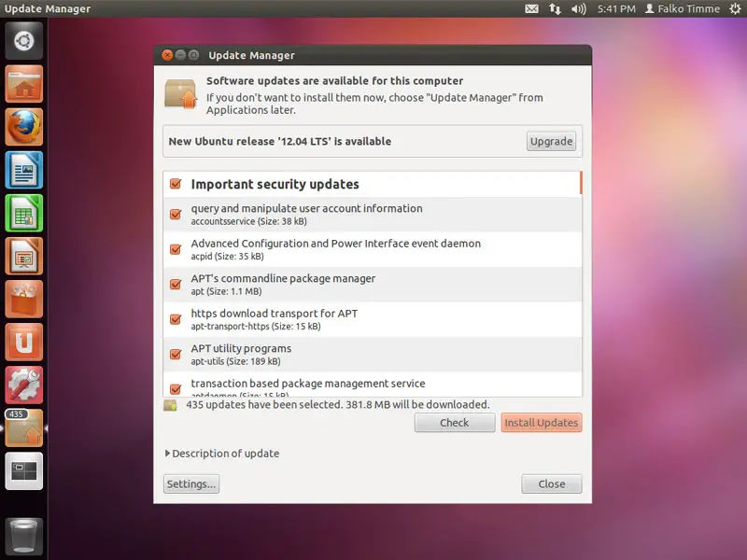Maximize the Update Manager window
The width and height of the screenshot is (747, 560).
[193, 55]
